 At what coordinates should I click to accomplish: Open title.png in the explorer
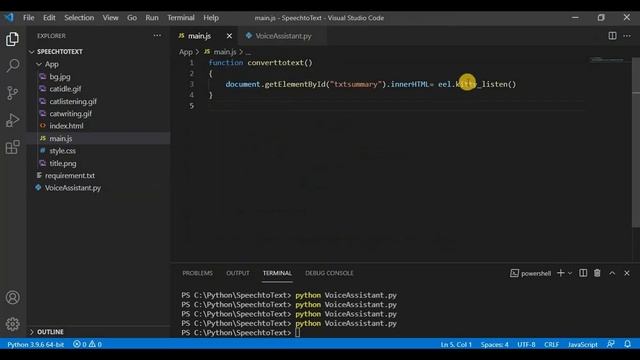63,163
